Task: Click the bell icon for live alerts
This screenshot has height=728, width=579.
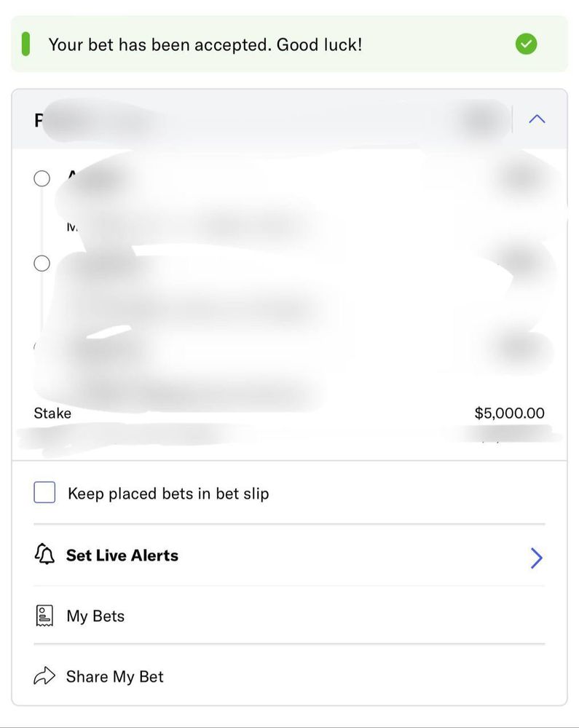Action: pyautogui.click(x=44, y=555)
